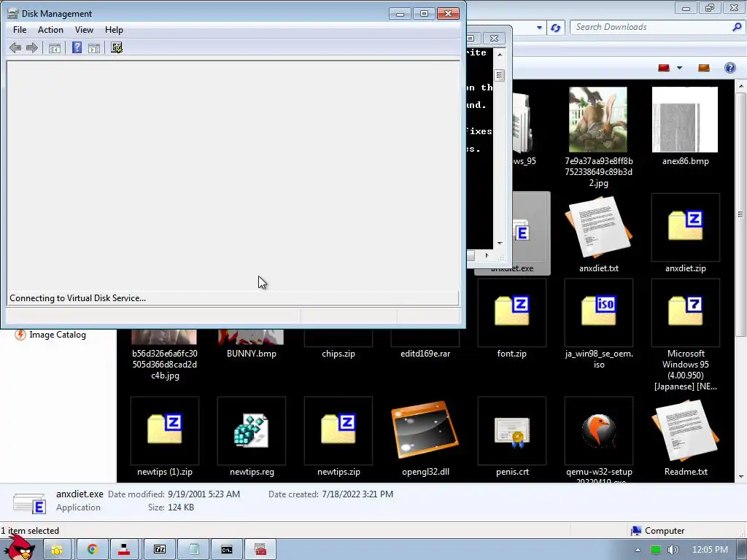Open Chrome from the taskbar
The image size is (747, 560).
point(92,550)
